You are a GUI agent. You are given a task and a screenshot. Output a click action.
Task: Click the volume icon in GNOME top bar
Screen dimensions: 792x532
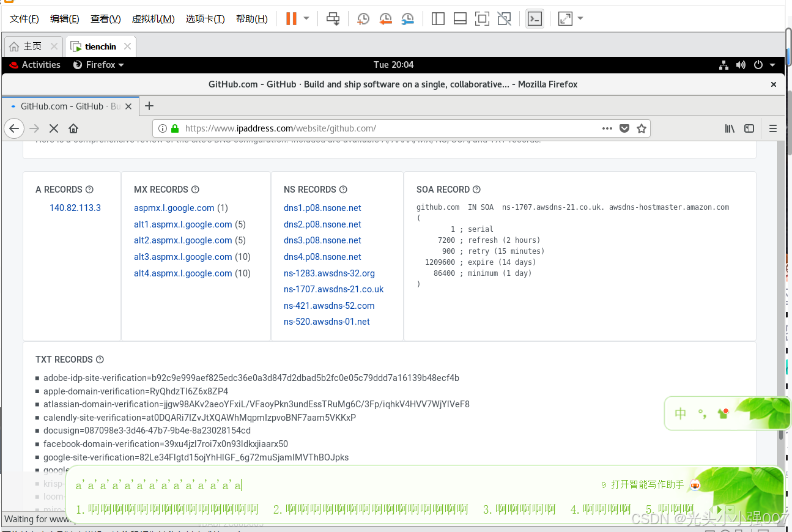741,65
